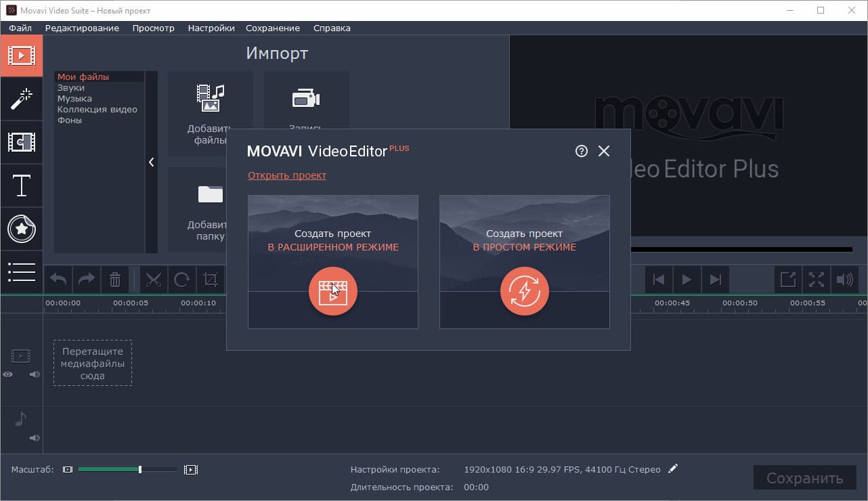Click the player volume speaker icon
Screen dimensions: 868x501
pyautogui.click(x=845, y=280)
